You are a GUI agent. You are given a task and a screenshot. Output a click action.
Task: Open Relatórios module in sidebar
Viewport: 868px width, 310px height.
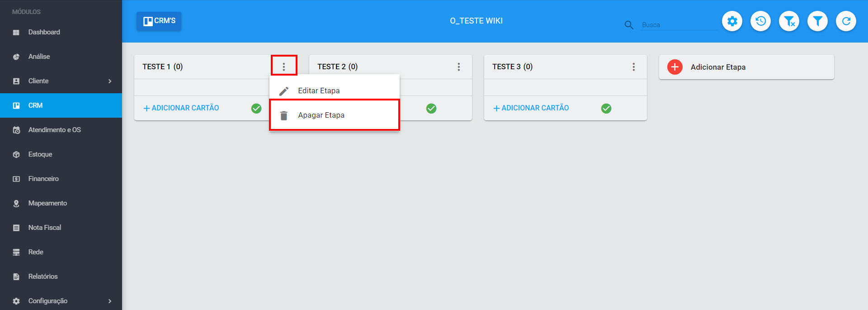coord(61,277)
